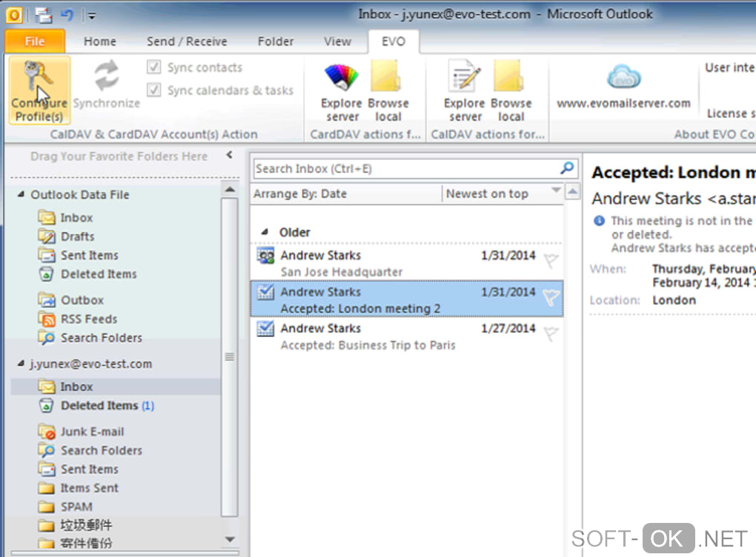This screenshot has height=557, width=756.
Task: Open Sent Items under j.yunex account
Action: (x=89, y=470)
